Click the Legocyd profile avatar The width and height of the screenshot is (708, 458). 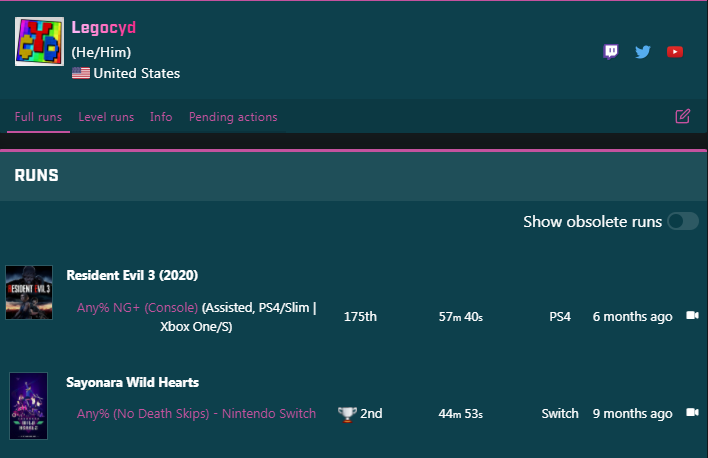tap(39, 42)
